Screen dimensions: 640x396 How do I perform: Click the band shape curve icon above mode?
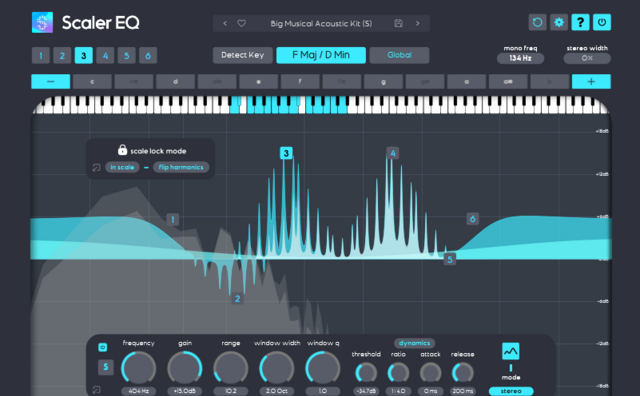click(x=511, y=351)
